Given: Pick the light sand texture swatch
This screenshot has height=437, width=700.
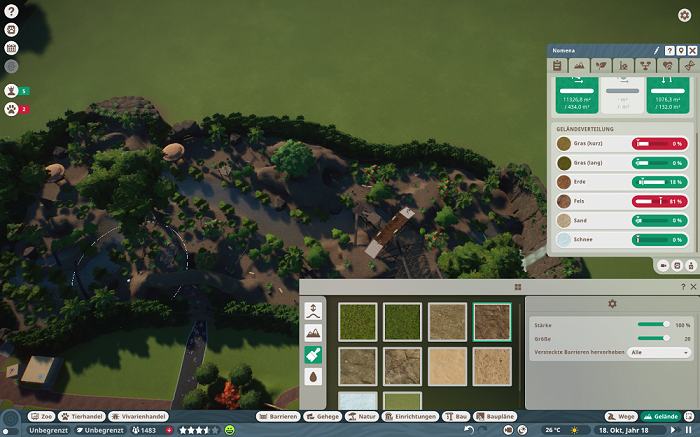Looking at the screenshot, I should coord(447,366).
